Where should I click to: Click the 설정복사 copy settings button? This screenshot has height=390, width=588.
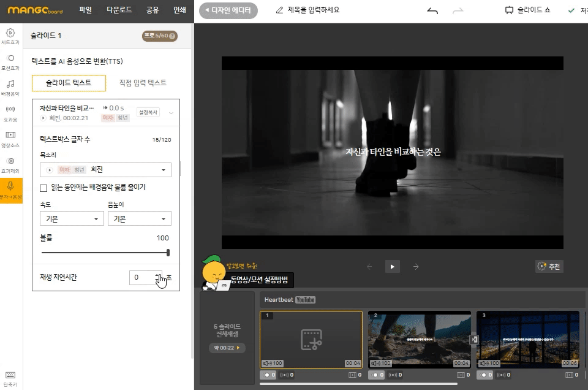pyautogui.click(x=148, y=112)
